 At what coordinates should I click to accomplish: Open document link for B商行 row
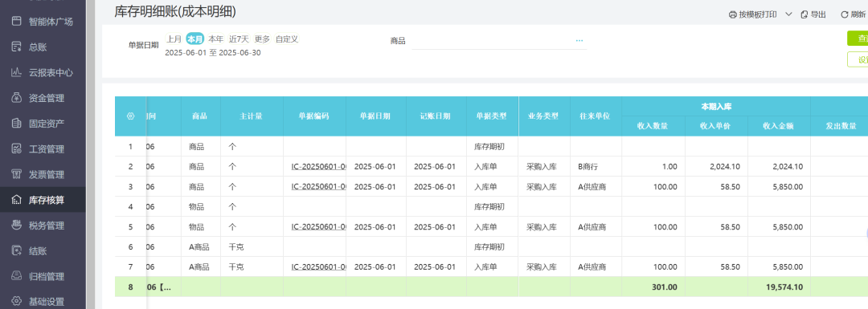[318, 166]
